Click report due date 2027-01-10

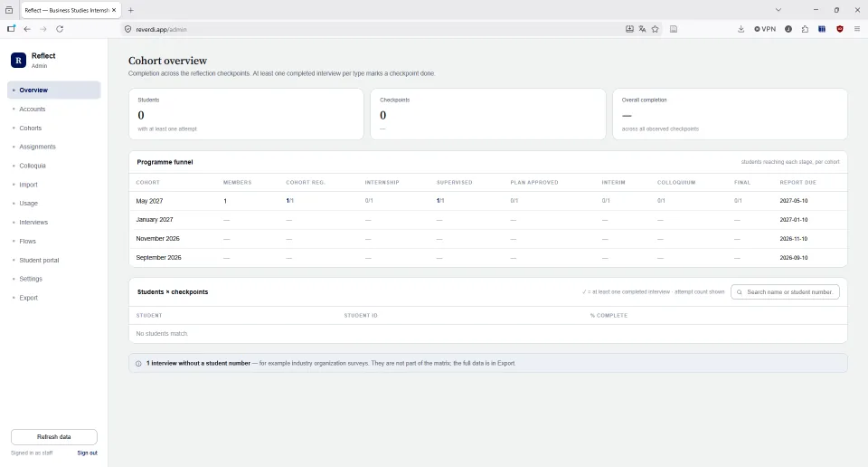[793, 219]
